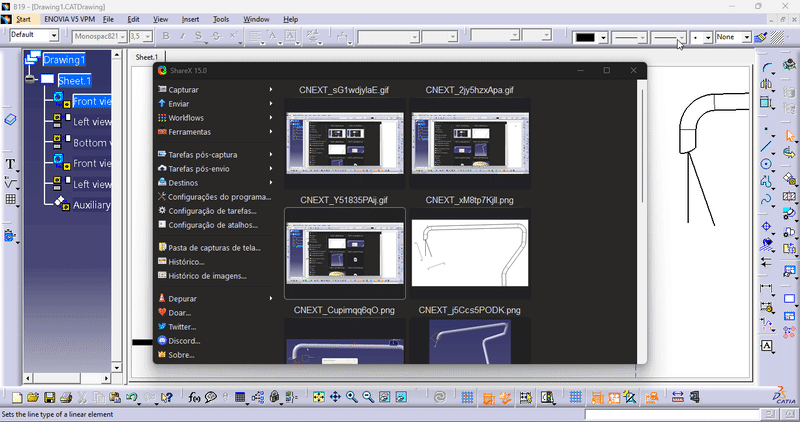Image resolution: width=800 pixels, height=422 pixels.
Task: Click the Print icon in the bottom toolbar
Action: (x=66, y=397)
